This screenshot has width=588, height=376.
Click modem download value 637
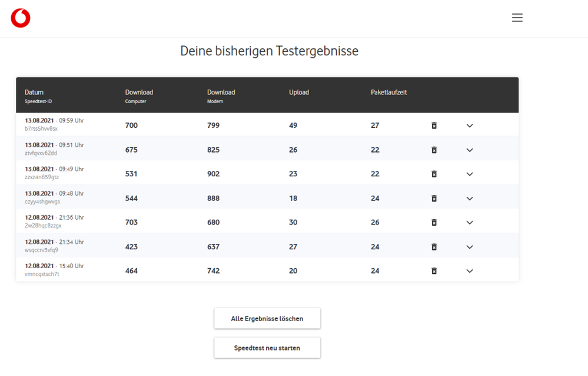pos(214,247)
